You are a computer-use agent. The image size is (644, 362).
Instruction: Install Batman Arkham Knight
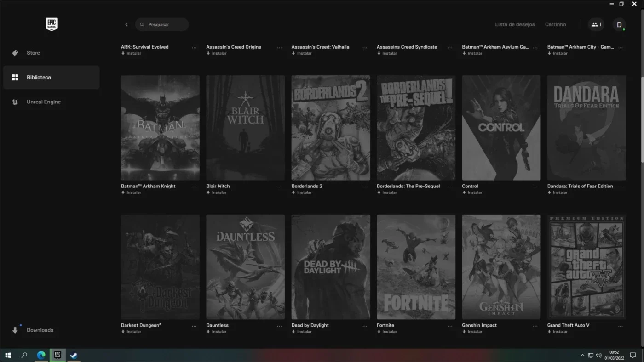pos(131,192)
